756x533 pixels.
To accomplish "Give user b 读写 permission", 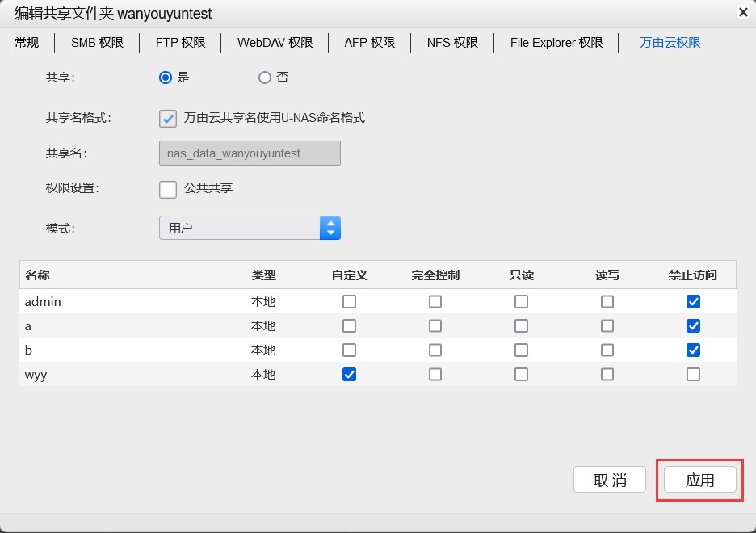I will coord(607,350).
